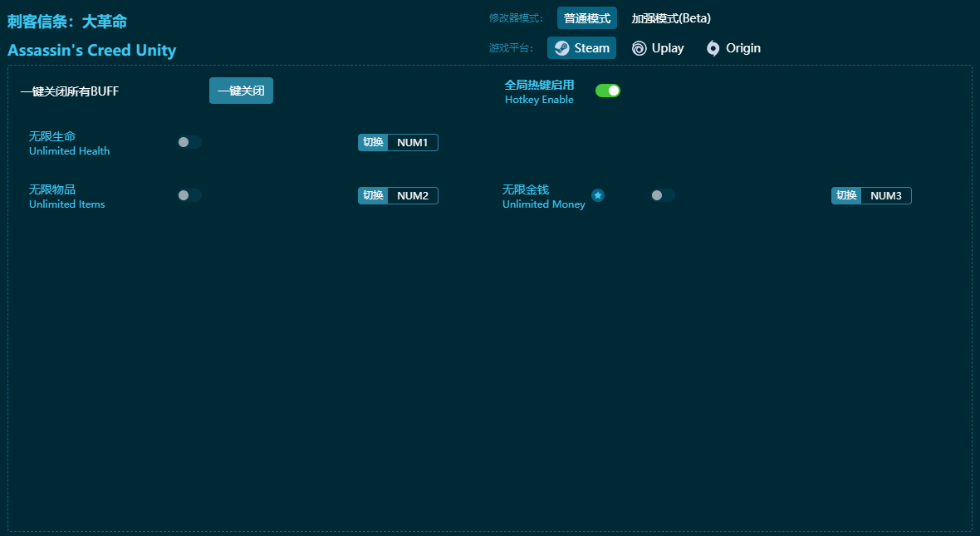980x536 pixels.
Task: Click the NUM1 hotkey field
Action: pos(413,143)
